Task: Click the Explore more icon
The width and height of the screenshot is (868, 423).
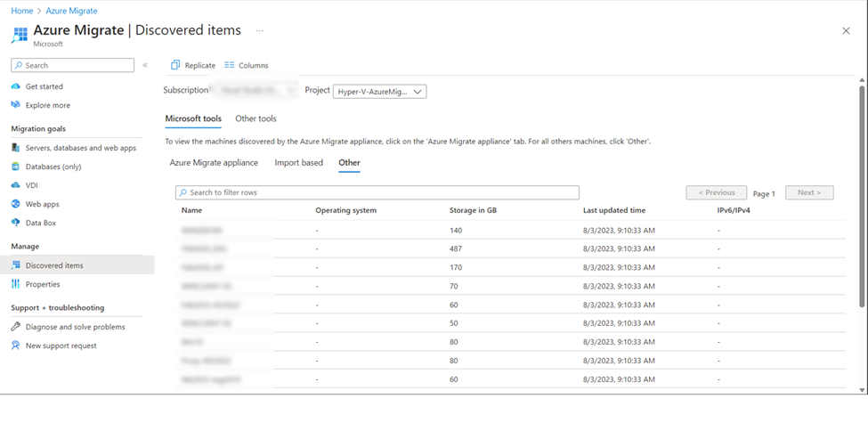Action: pos(15,105)
